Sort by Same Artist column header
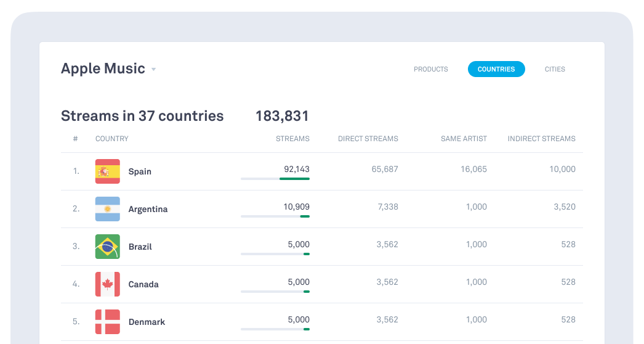644x344 pixels. point(464,139)
